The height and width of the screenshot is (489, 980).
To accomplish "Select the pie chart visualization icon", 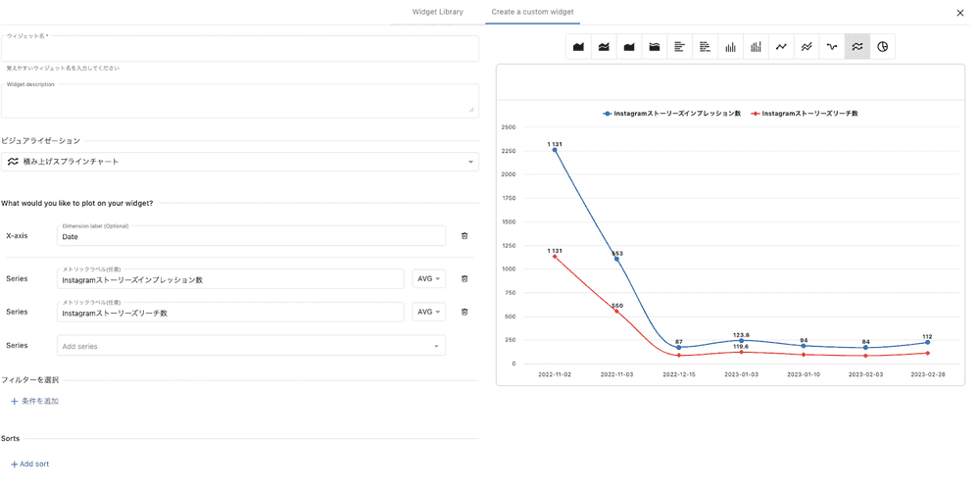I will click(882, 47).
